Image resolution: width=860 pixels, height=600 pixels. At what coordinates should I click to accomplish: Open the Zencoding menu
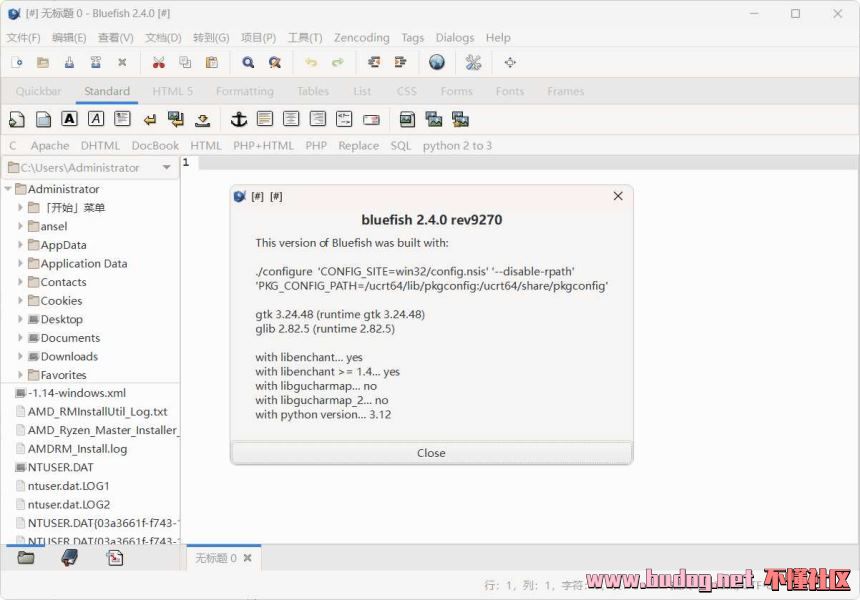361,37
